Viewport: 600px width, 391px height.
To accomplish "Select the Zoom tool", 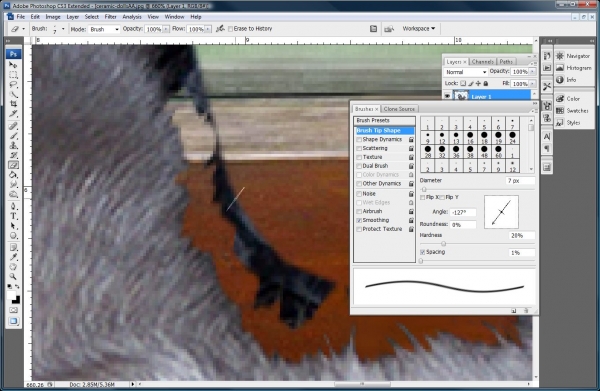I will coord(13,276).
